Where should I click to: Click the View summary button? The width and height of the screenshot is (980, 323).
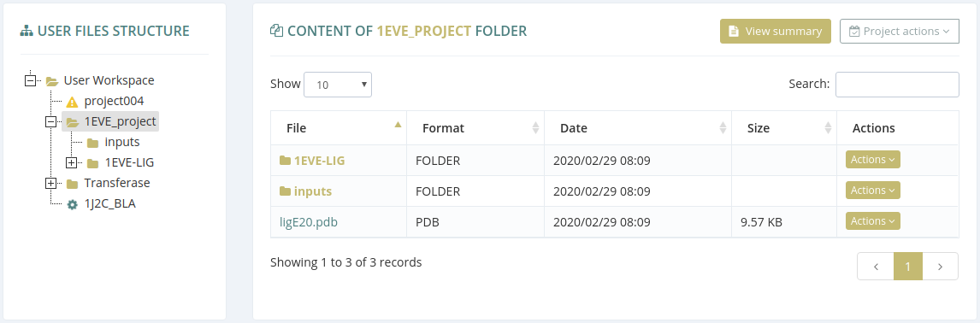[x=775, y=32]
